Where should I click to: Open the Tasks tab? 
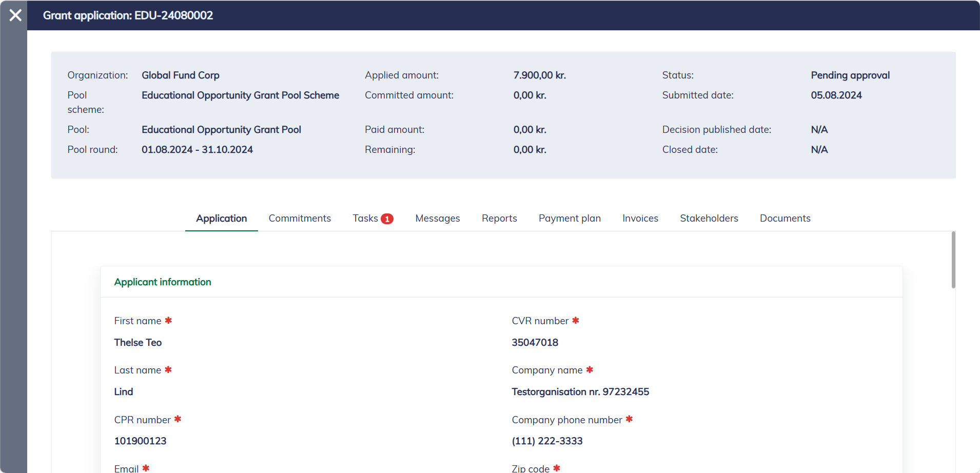[x=365, y=219]
